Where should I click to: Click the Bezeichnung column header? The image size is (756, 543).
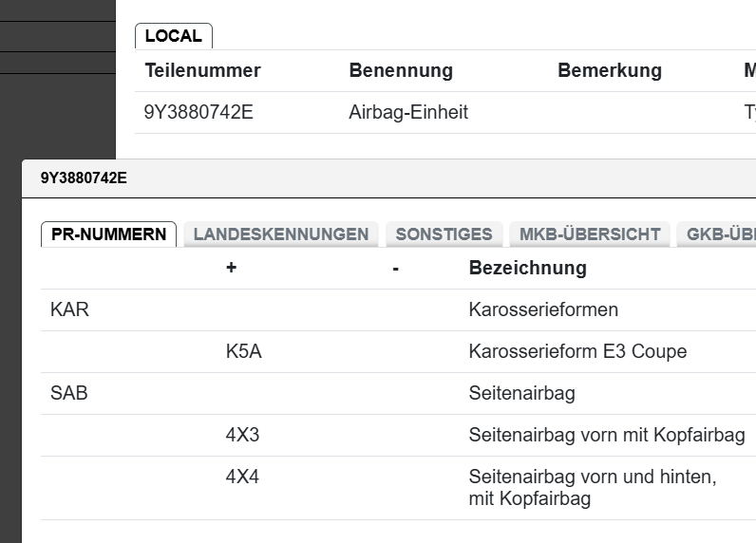pyautogui.click(x=527, y=269)
